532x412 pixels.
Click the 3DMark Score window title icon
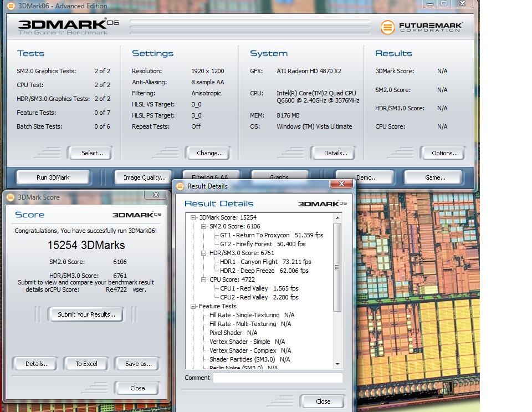point(11,197)
